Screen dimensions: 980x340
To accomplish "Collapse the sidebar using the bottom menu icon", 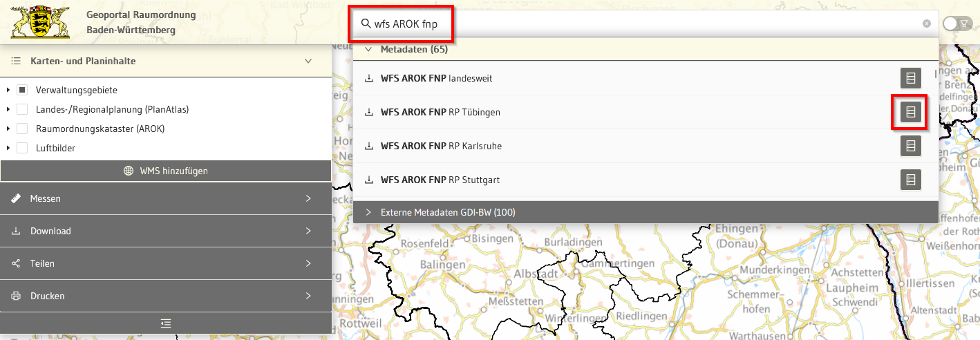I will 165,323.
